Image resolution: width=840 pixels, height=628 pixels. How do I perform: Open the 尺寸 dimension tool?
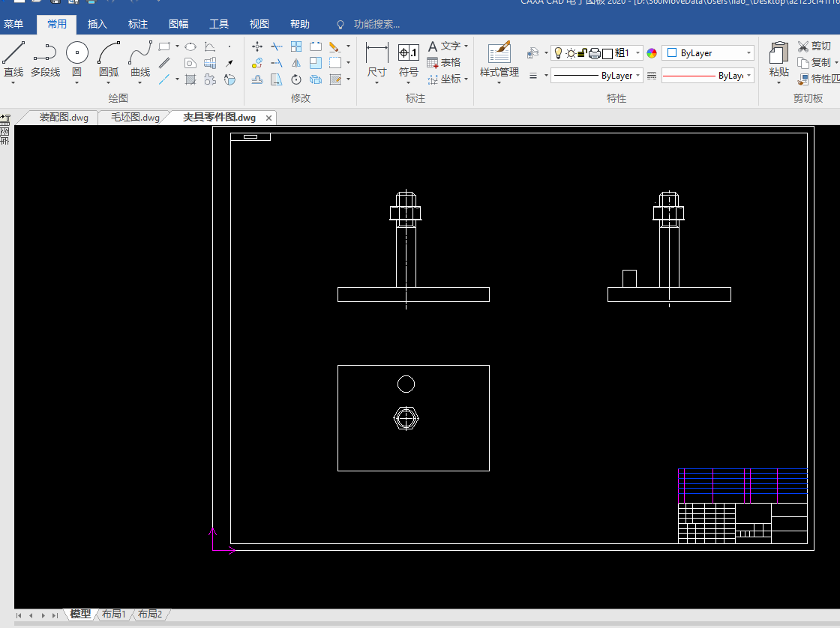[x=377, y=59]
